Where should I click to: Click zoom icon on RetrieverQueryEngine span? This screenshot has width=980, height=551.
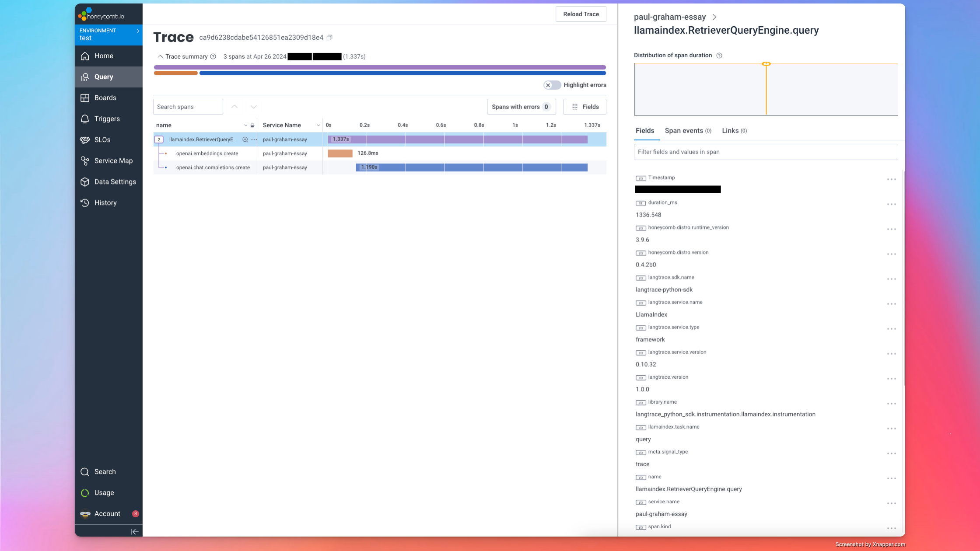point(245,139)
